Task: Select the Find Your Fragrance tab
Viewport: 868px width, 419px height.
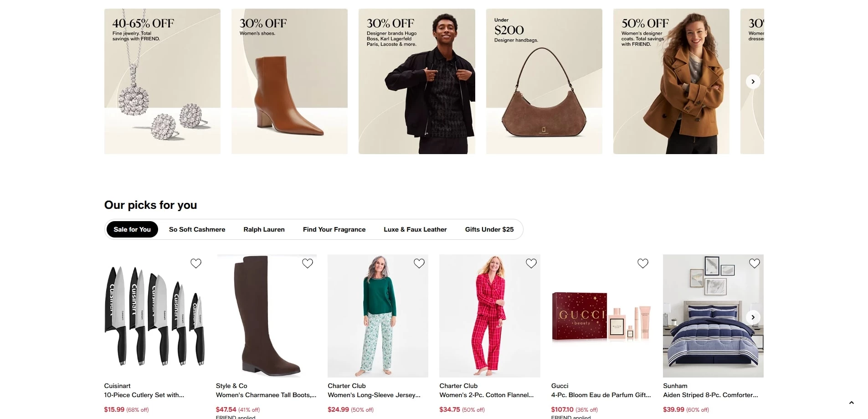Action: (334, 229)
